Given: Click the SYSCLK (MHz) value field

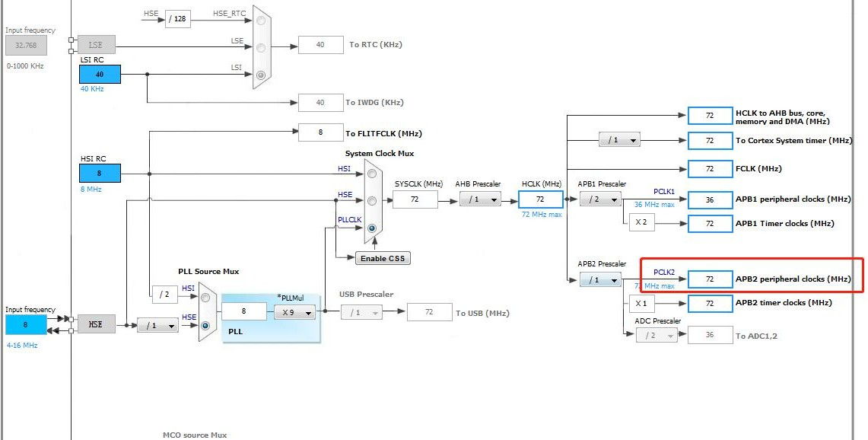Looking at the screenshot, I should pos(415,199).
